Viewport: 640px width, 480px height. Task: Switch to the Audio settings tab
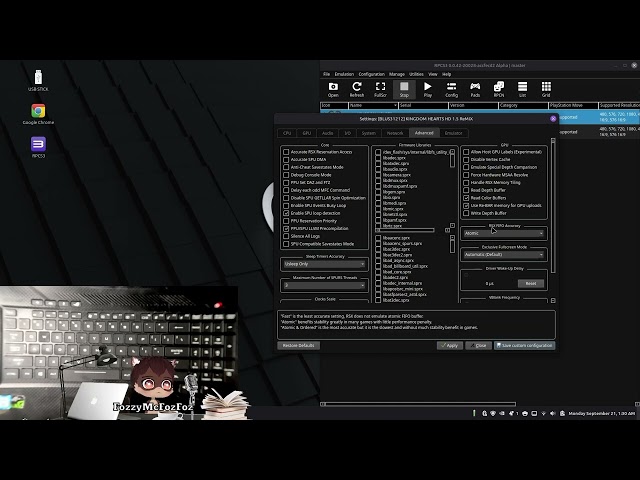point(327,133)
